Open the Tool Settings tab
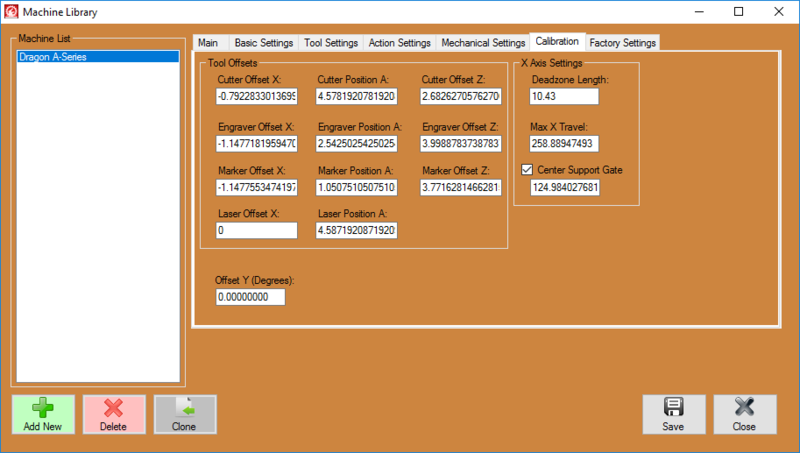 tap(331, 43)
